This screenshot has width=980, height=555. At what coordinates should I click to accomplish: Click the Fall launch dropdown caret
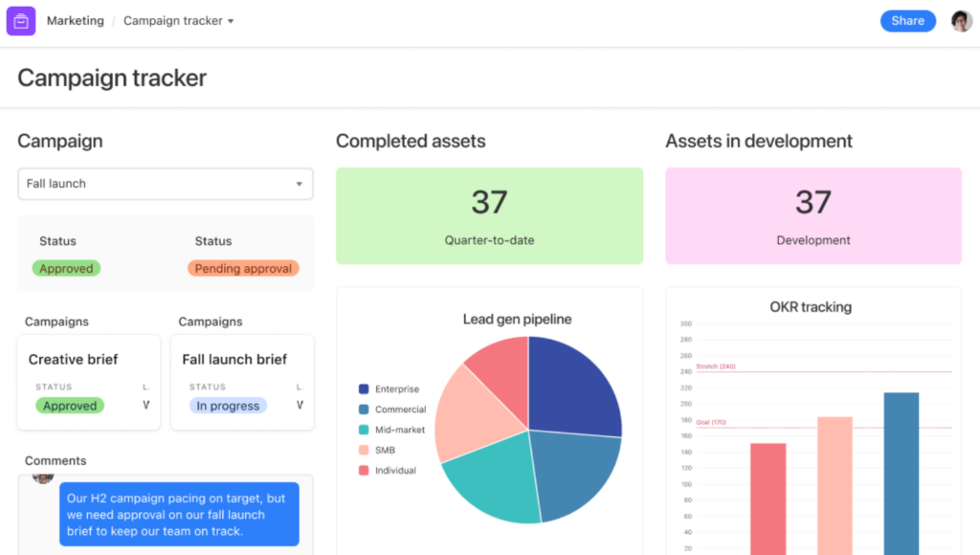pyautogui.click(x=300, y=184)
